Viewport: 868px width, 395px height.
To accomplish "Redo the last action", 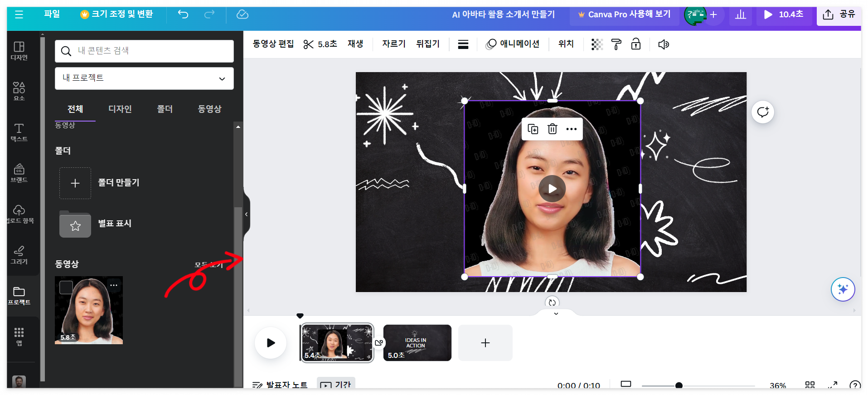I will pos(209,15).
